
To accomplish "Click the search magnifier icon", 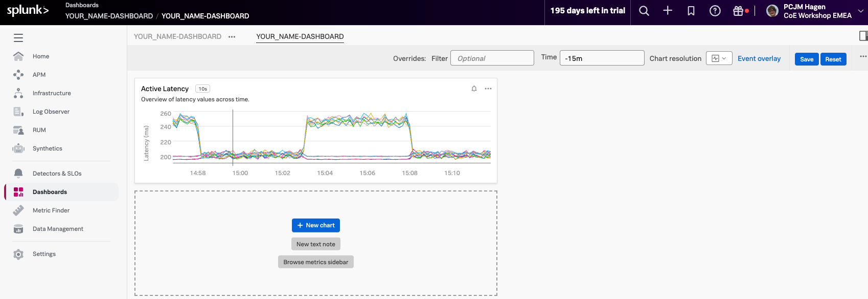I will [644, 11].
